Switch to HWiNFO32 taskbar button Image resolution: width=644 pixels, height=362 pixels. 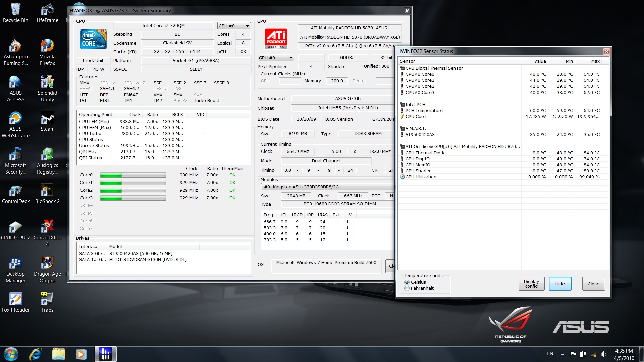(105, 354)
